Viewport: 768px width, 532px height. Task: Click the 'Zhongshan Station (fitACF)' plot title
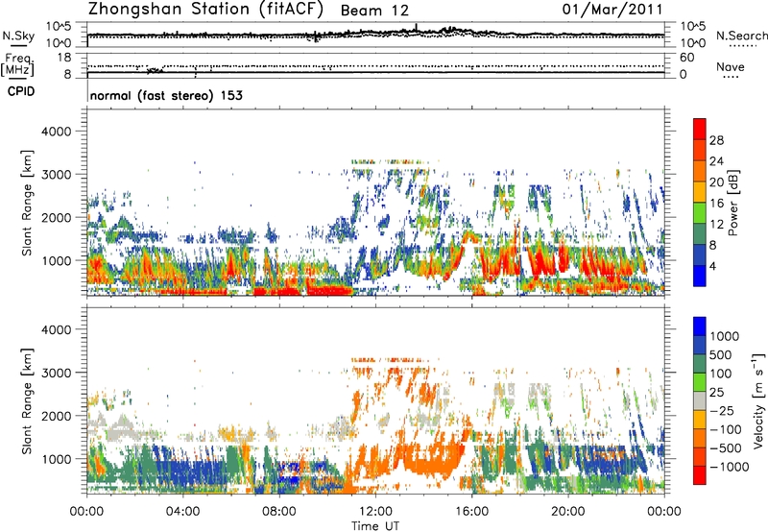205,10
